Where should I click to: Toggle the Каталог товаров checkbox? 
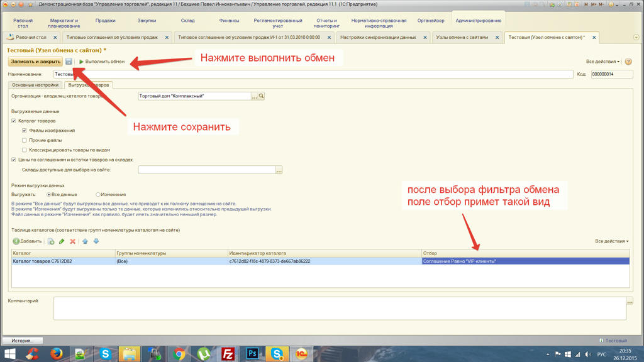(14, 121)
